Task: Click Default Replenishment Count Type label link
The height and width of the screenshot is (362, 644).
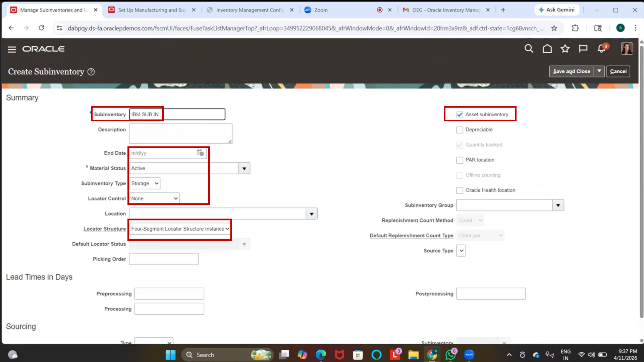Action: pos(411,236)
